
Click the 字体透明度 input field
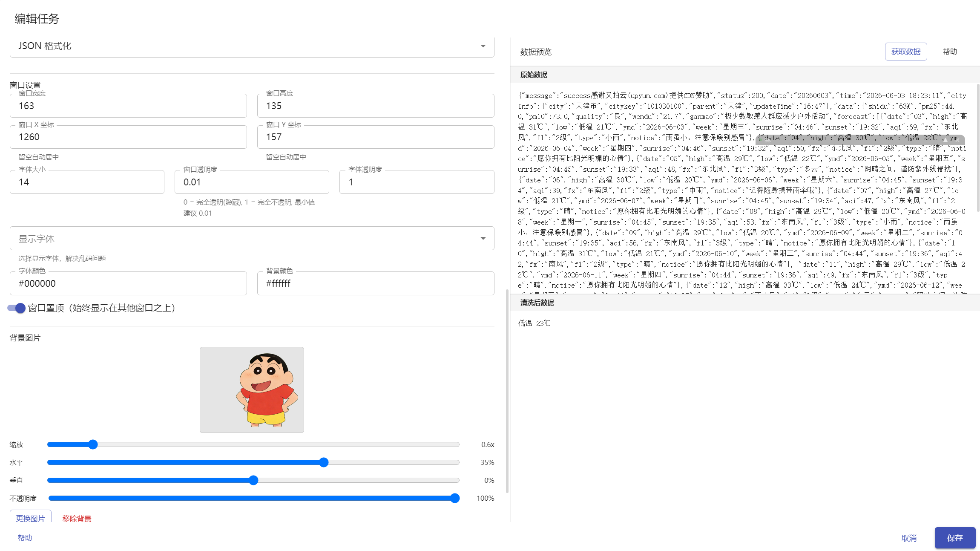point(417,182)
